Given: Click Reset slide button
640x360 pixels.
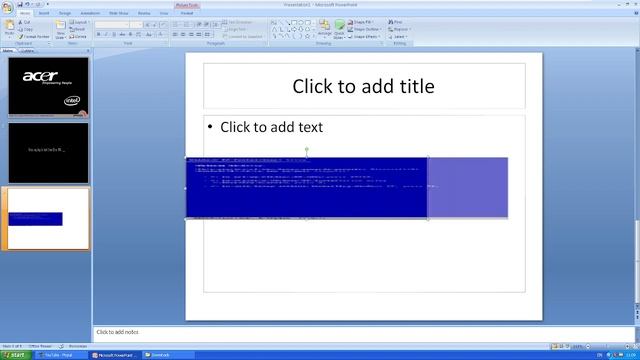Looking at the screenshot, I should coord(77,29).
